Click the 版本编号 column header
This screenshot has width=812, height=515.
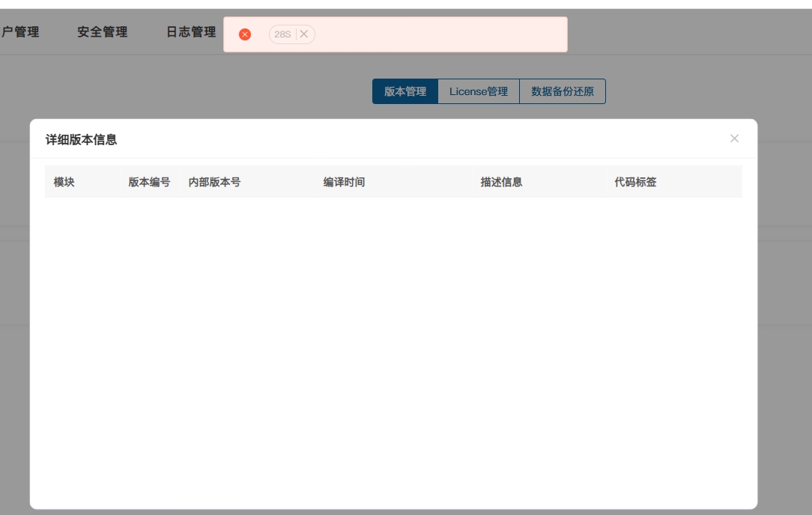click(x=149, y=182)
